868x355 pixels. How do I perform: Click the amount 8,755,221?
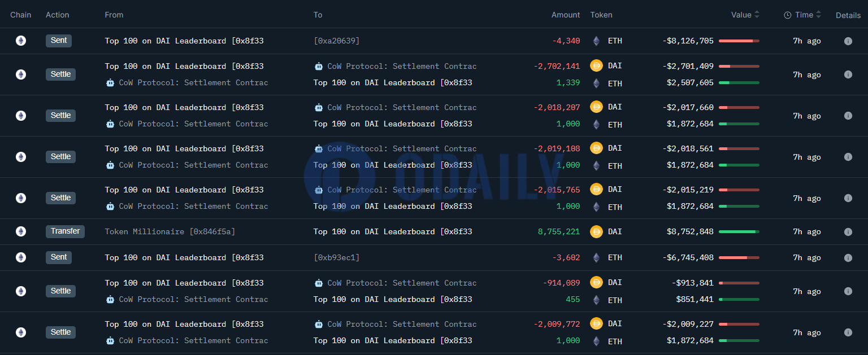[559, 231]
